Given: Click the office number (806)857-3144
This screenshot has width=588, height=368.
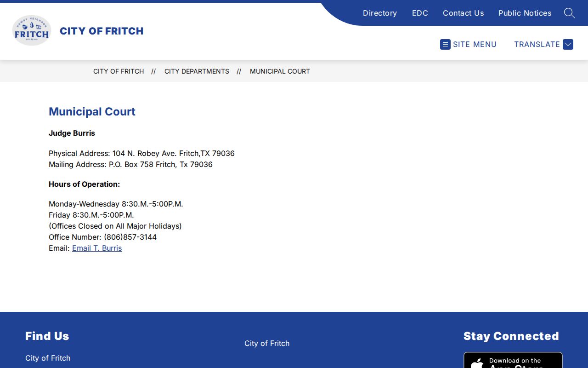Looking at the screenshot, I should coord(130,237).
